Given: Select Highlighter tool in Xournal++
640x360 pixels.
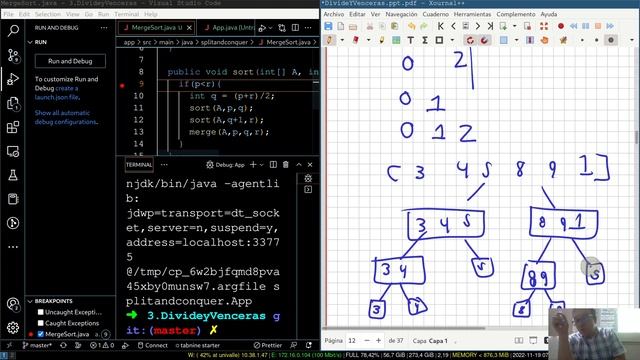Looking at the screenshot, I should pyautogui.click(x=382, y=40).
